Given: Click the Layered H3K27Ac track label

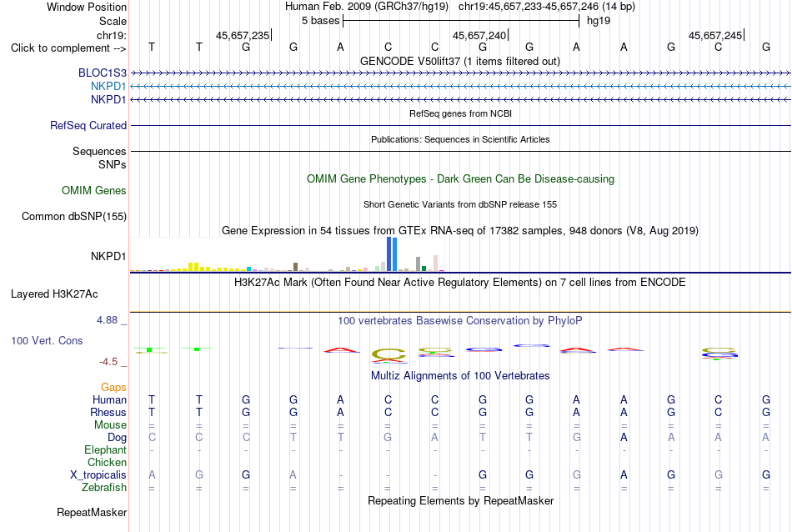Looking at the screenshot, I should click(x=54, y=294).
